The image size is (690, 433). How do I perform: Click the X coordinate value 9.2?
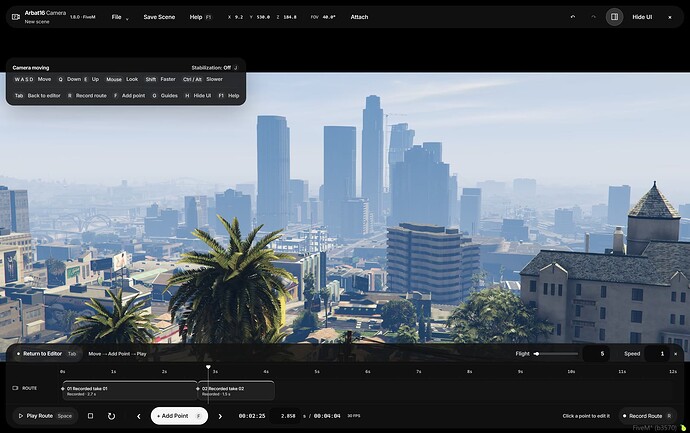click(x=239, y=17)
